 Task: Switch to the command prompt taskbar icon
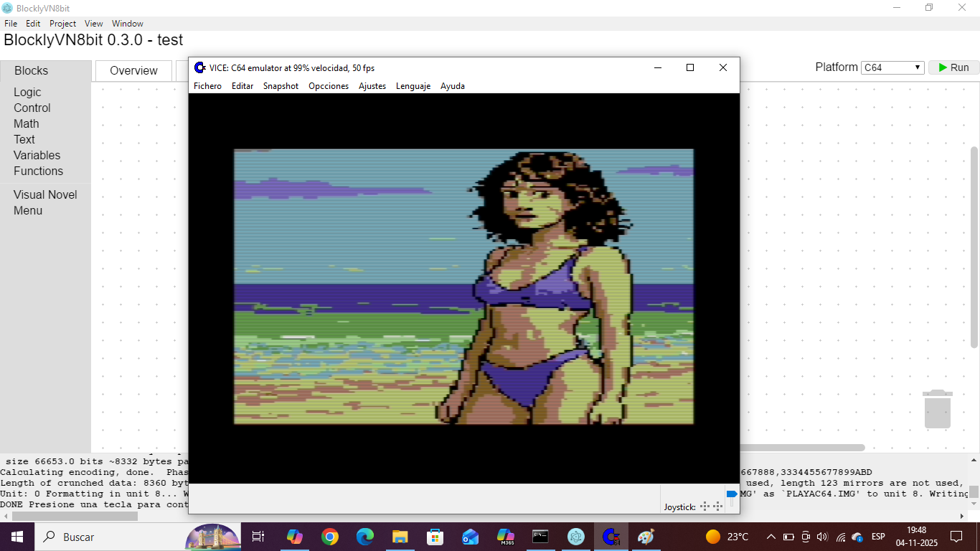(x=541, y=537)
